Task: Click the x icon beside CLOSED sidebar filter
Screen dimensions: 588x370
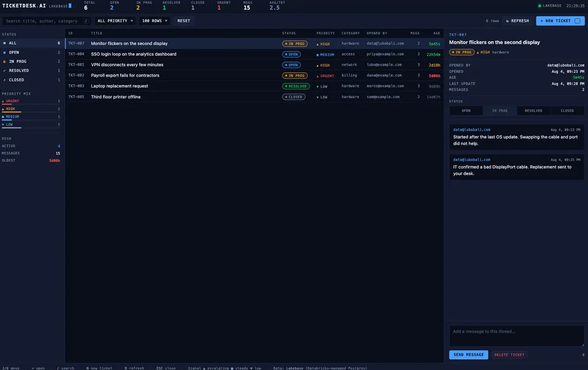Action: tap(4, 80)
